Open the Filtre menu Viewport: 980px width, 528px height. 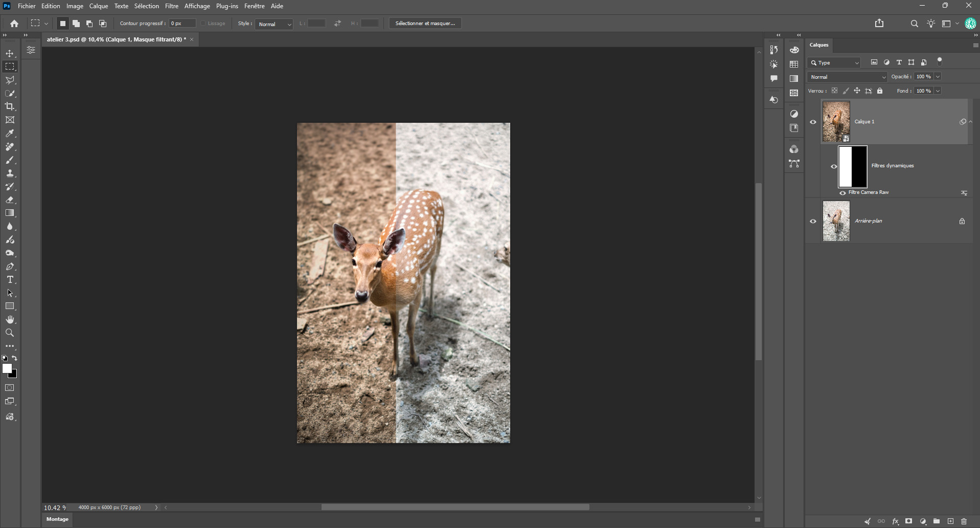171,6
